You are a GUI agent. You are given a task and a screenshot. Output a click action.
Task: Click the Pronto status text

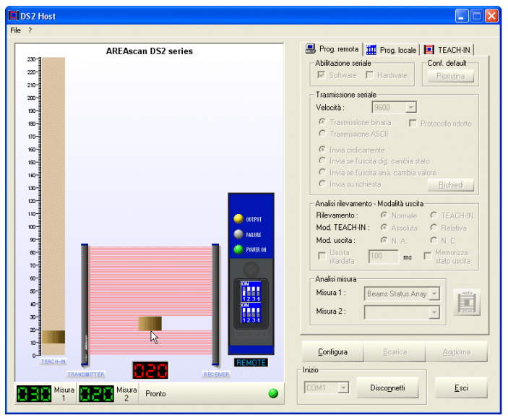tap(155, 393)
